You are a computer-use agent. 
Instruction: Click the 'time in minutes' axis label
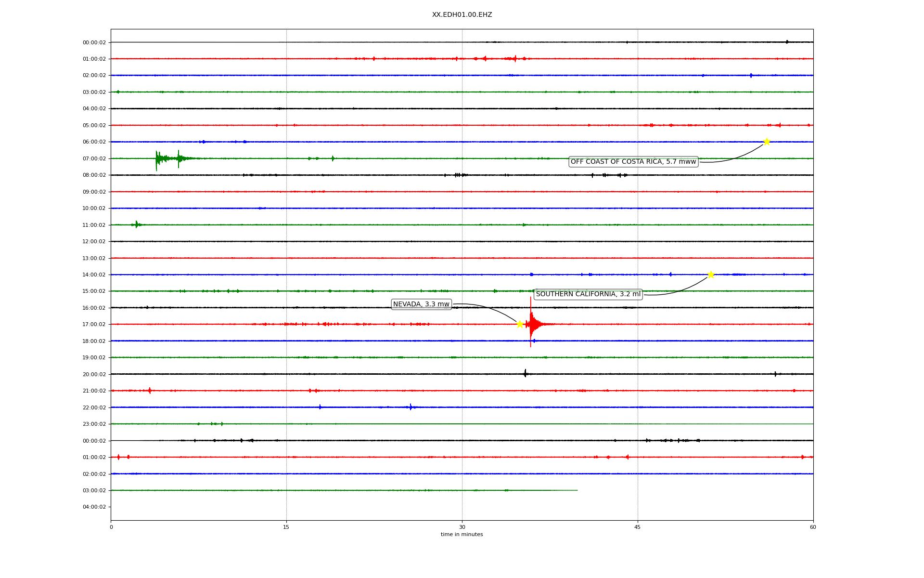[x=462, y=535]
